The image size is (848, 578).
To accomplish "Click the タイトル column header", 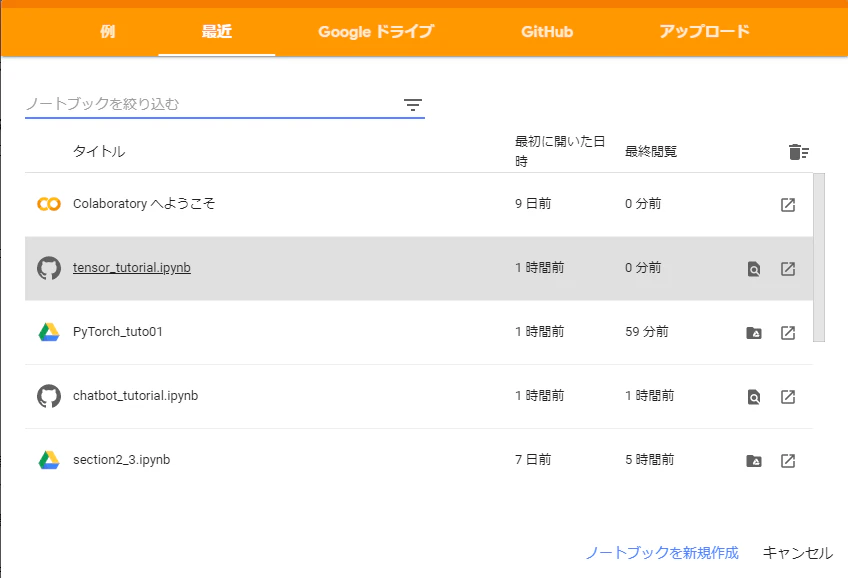I will click(99, 151).
